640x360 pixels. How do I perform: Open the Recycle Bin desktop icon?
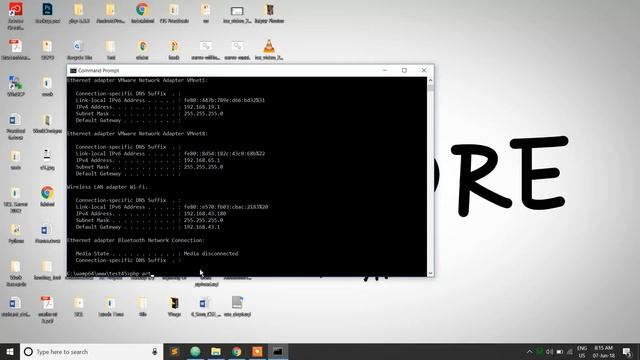click(79, 46)
